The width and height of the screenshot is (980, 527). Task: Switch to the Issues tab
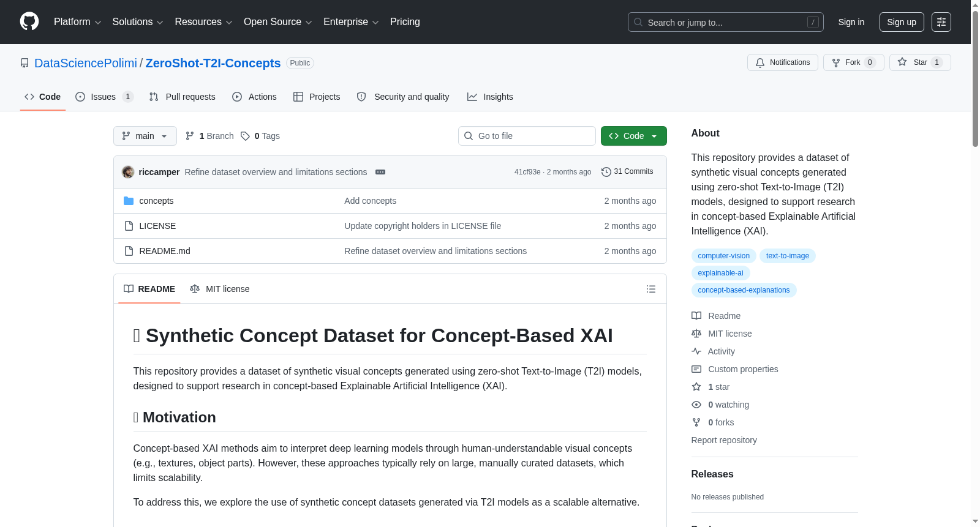click(104, 97)
